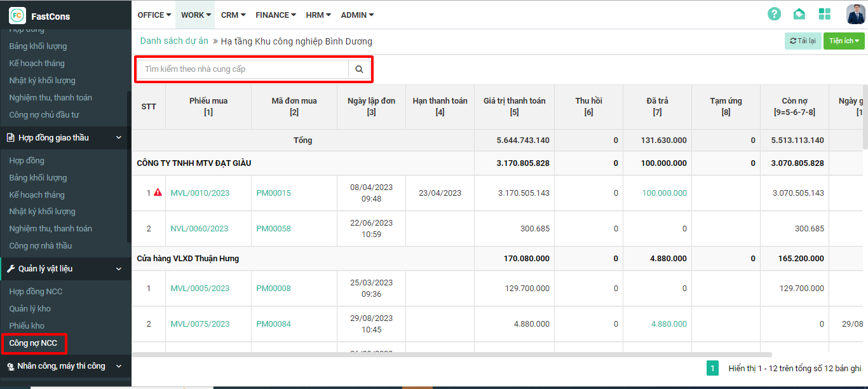Screen dimensions: 868x389
Task: Open the mail notifications icon
Action: point(799,14)
